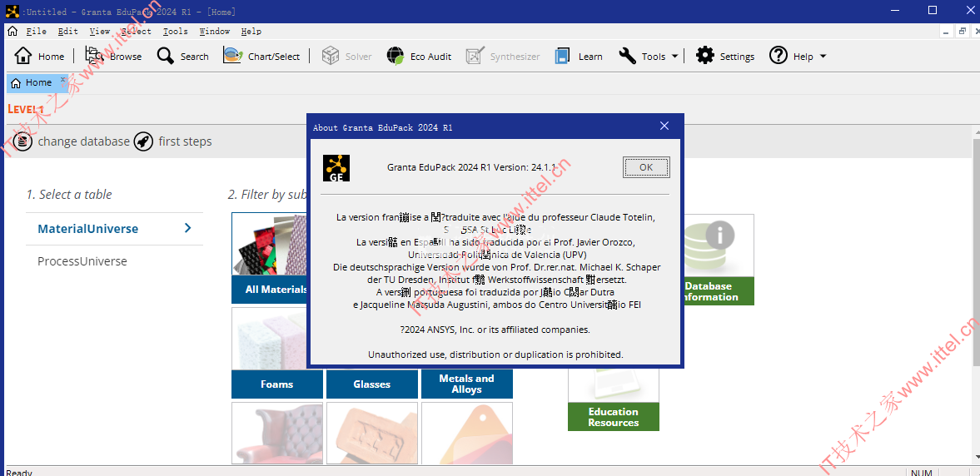Click the NUM status indicator

pyautogui.click(x=921, y=472)
